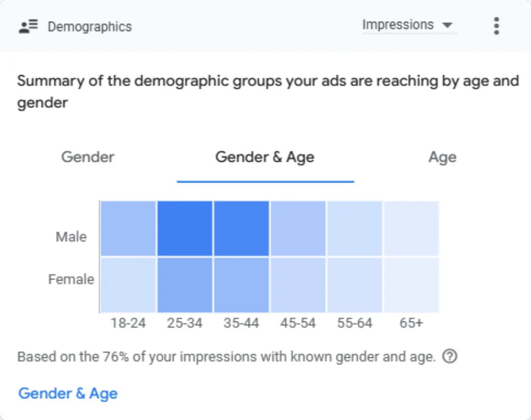531x420 pixels.
Task: Open the Gender & Age report link
Action: tap(68, 394)
